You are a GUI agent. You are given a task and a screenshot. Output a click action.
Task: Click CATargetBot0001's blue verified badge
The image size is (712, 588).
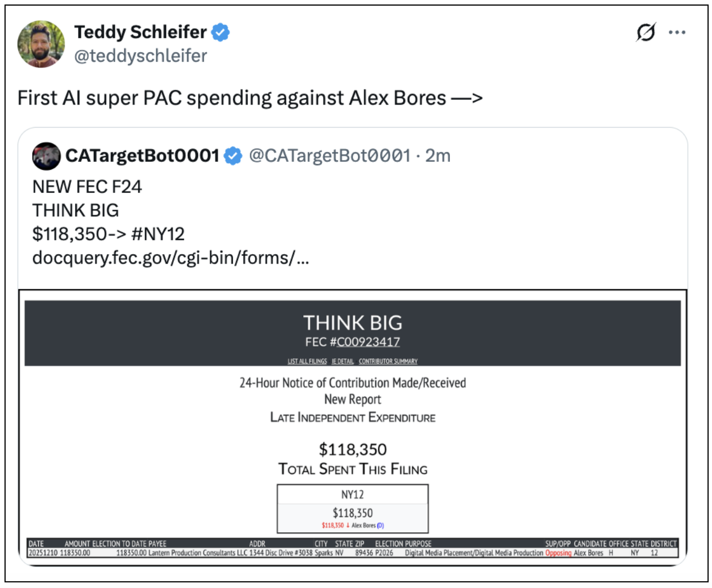click(233, 156)
